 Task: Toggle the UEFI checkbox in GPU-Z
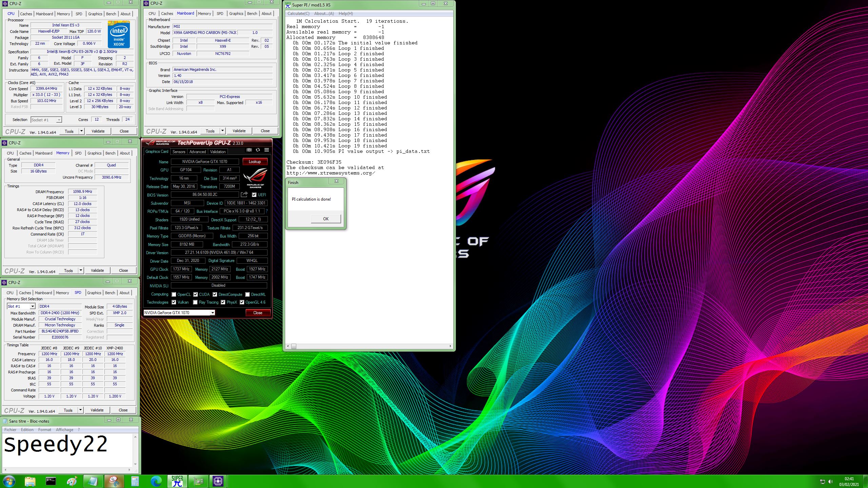[254, 195]
